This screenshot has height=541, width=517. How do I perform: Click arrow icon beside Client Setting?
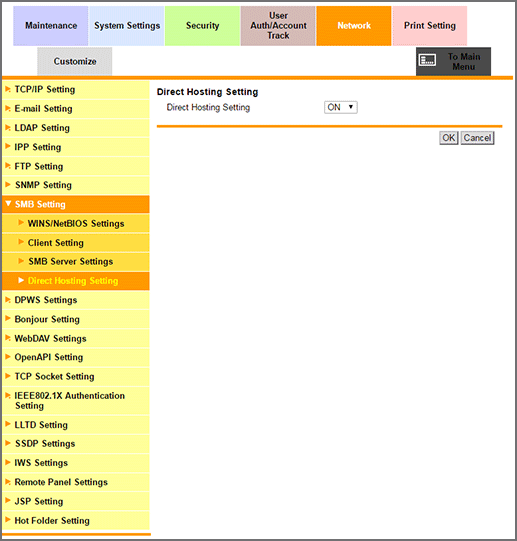pyautogui.click(x=21, y=242)
